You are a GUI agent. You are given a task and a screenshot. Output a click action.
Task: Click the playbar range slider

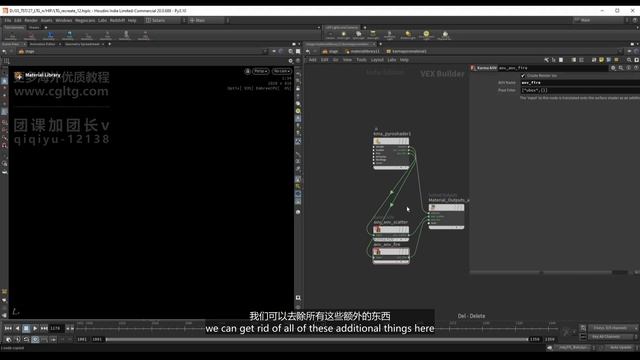coord(317,339)
